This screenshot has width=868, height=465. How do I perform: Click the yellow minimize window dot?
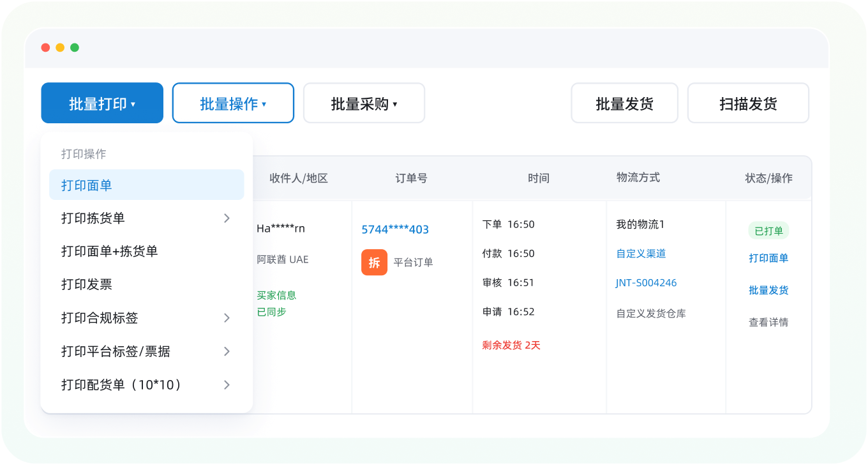tap(60, 47)
